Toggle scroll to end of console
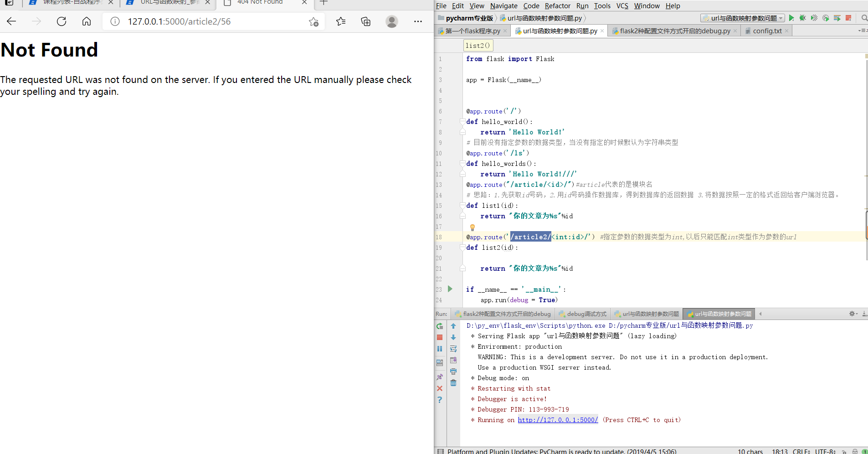 (453, 360)
